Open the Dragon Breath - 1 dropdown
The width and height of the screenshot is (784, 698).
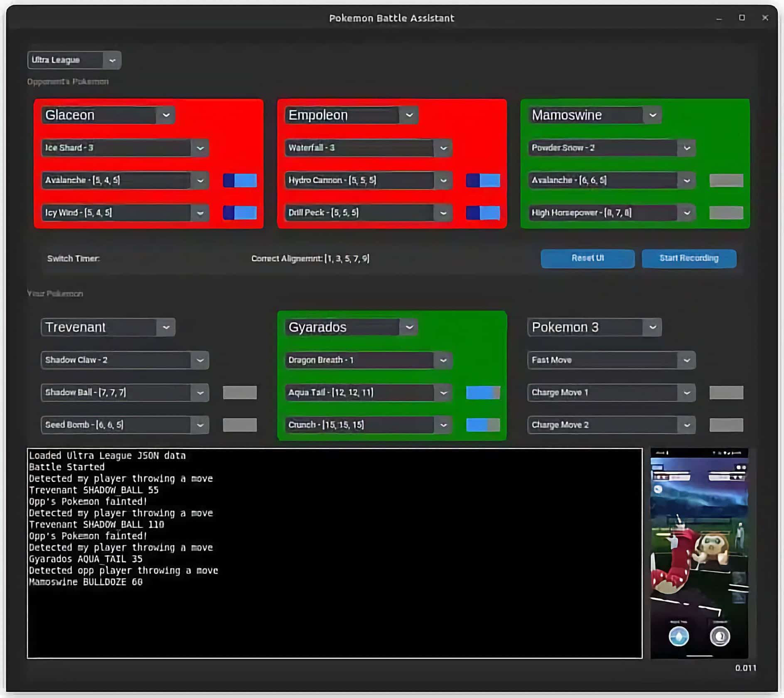pos(368,360)
